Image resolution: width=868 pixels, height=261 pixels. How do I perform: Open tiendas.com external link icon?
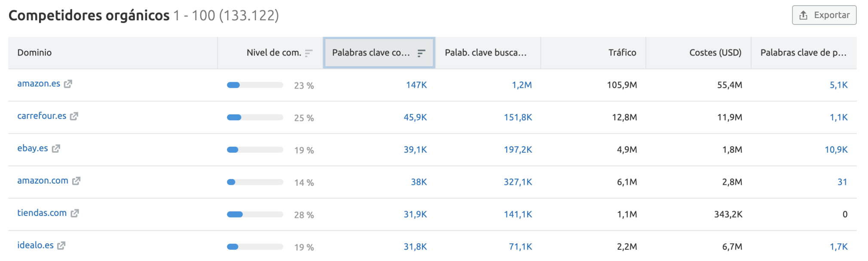tap(75, 213)
